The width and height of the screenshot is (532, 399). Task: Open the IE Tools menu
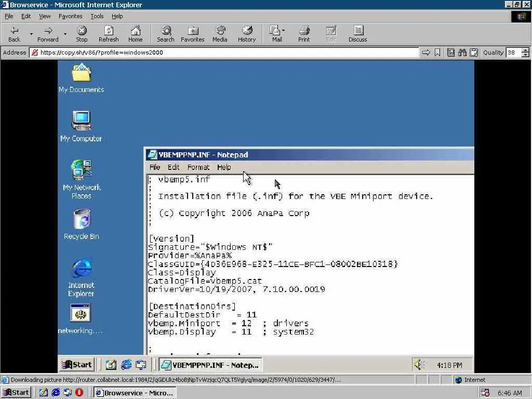pos(97,16)
